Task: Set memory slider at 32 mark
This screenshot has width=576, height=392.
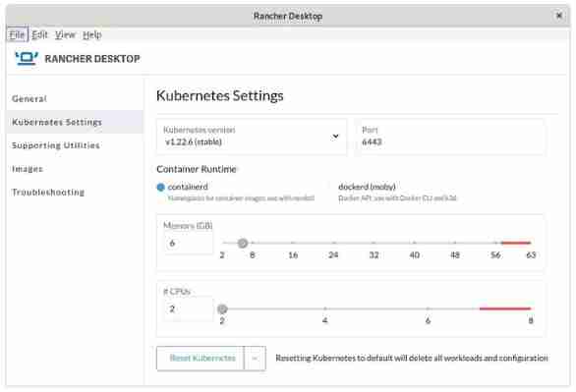Action: [374, 243]
